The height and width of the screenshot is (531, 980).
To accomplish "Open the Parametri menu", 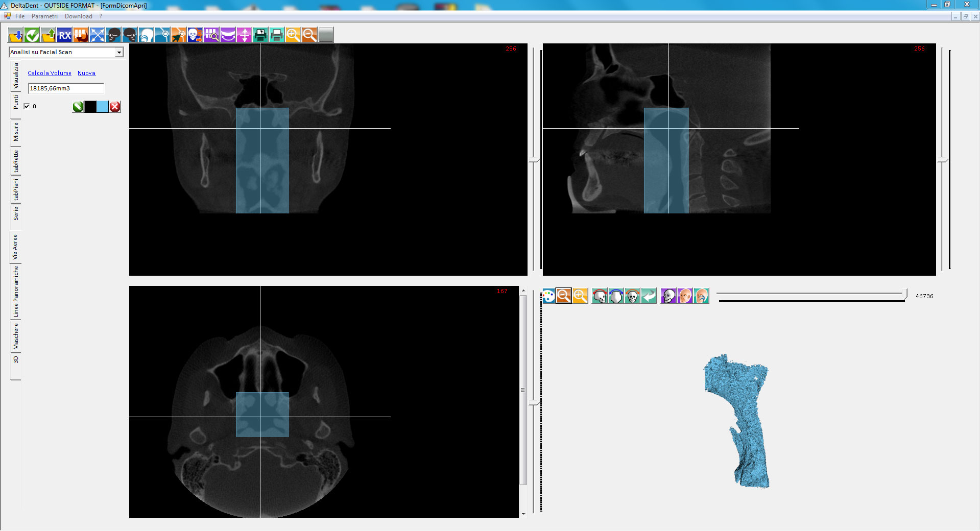I will [44, 16].
